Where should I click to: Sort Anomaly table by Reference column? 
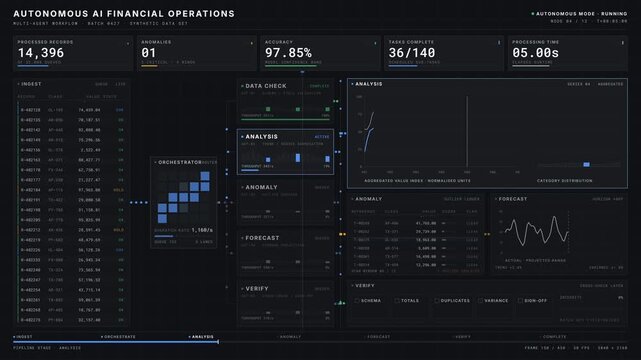click(x=363, y=212)
